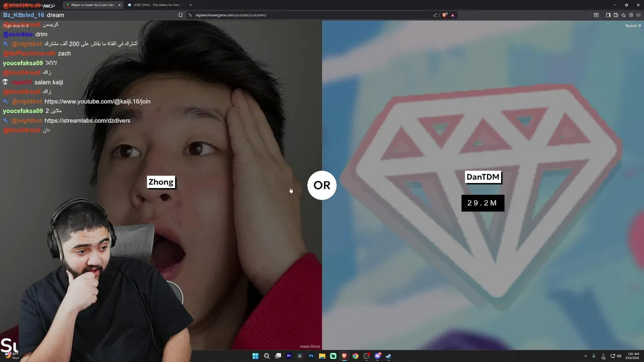Screen dimensions: 644x362
Task: Pick the Zhong option on the left
Action: [161, 182]
